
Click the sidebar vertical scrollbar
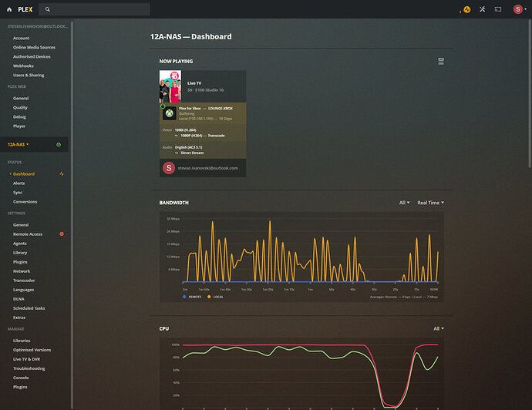point(72,215)
